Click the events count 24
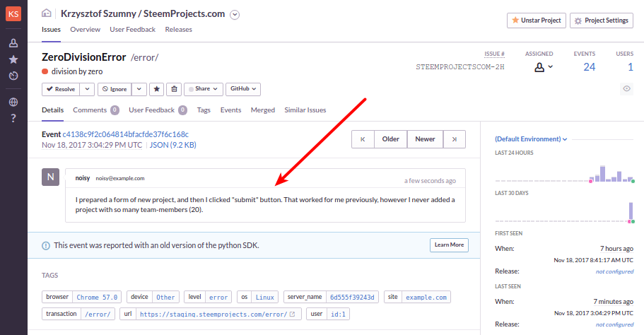 [590, 67]
